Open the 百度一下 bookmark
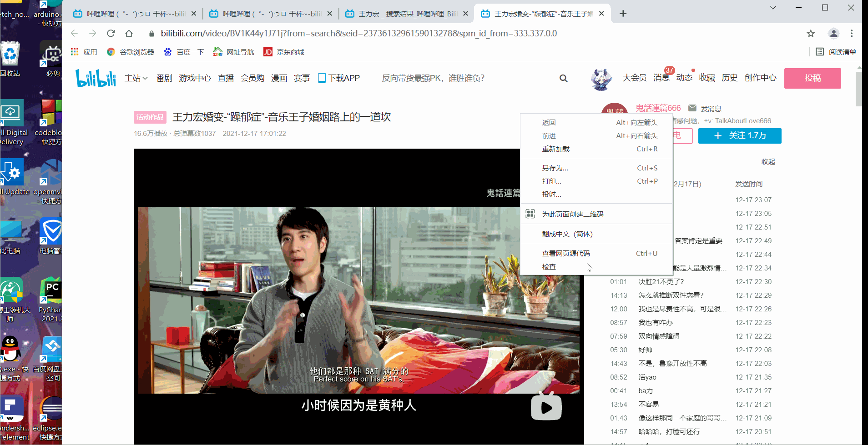Image resolution: width=868 pixels, height=445 pixels. [184, 52]
